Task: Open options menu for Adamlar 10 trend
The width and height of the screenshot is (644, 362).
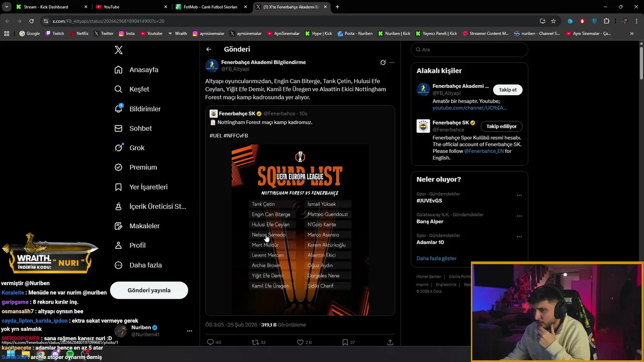Action: 519,237
